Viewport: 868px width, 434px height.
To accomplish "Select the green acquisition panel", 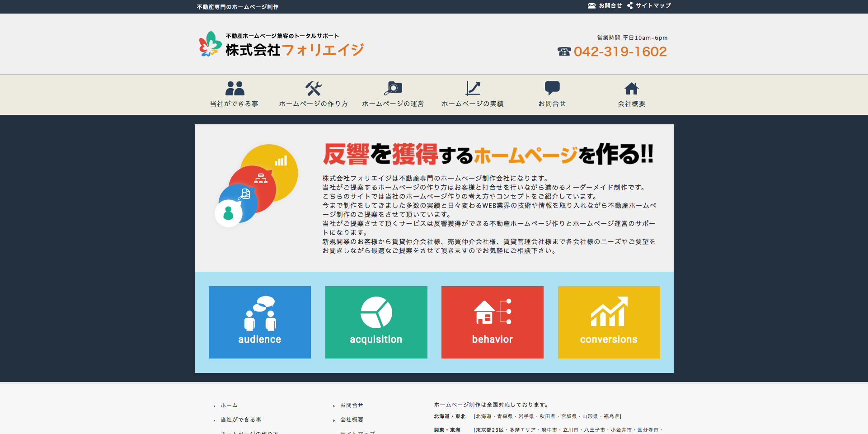I will pyautogui.click(x=376, y=322).
